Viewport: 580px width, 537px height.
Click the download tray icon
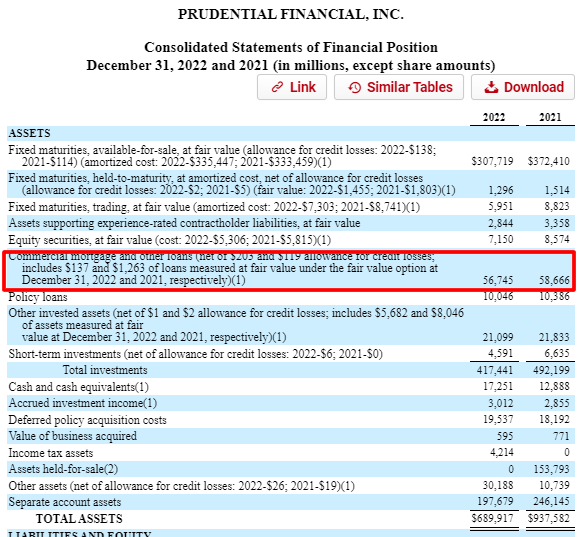point(491,87)
